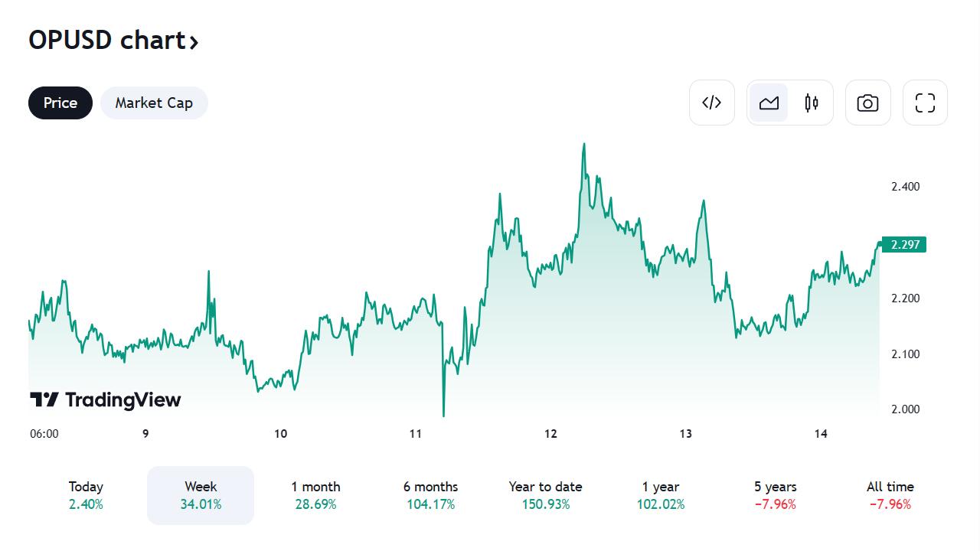This screenshot has height=551, width=980.
Task: Choose the 6 months range
Action: 430,495
